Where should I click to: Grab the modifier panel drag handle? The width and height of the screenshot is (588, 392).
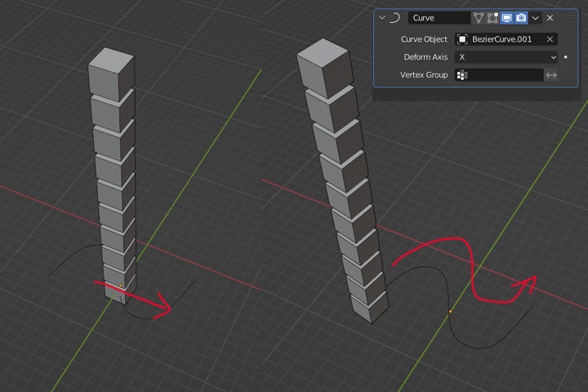pos(570,17)
